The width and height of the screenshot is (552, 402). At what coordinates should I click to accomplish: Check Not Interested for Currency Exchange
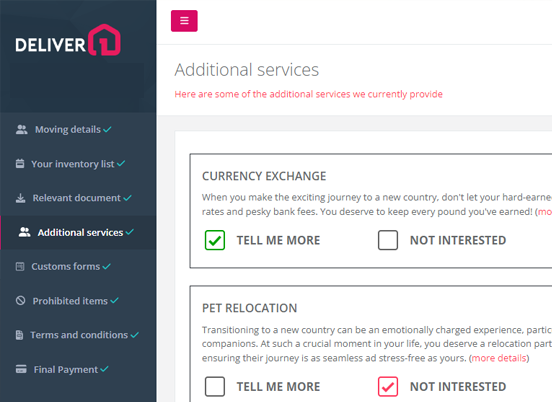click(x=388, y=240)
